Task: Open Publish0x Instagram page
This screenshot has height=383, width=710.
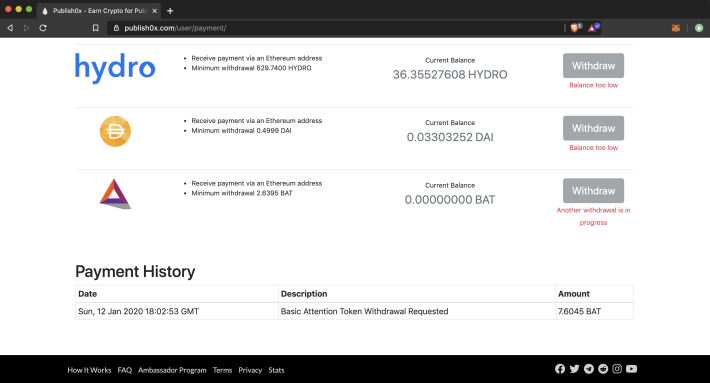Action: (617, 369)
